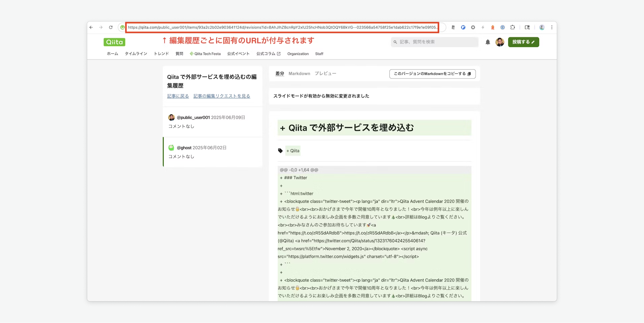Click the '@@ -0,0 +1,64 @@' diff header
The height and width of the screenshot is (323, 644).
(x=299, y=170)
